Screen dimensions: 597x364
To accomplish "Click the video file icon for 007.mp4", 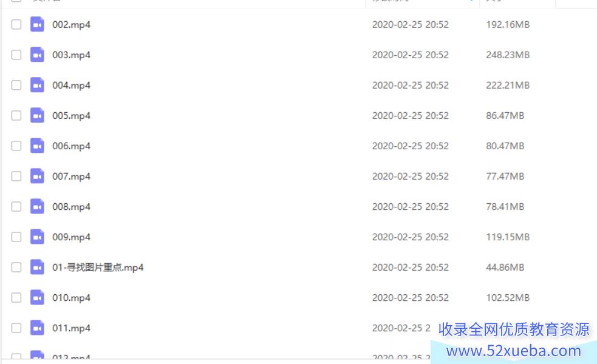I will (x=37, y=177).
